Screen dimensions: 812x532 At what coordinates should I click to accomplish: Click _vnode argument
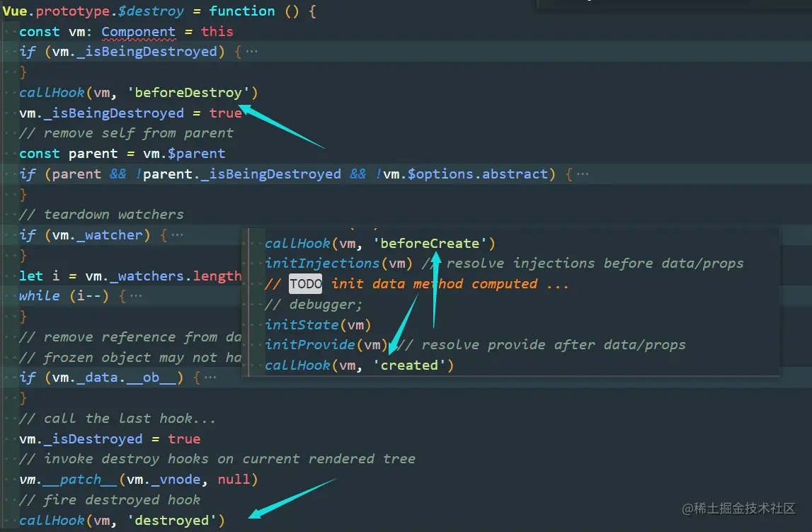pos(176,480)
